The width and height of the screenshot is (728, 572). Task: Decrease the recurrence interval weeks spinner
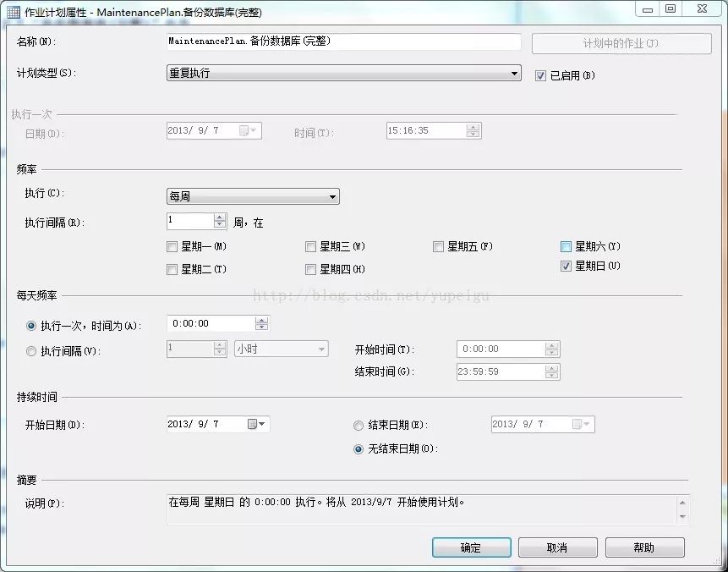point(220,225)
